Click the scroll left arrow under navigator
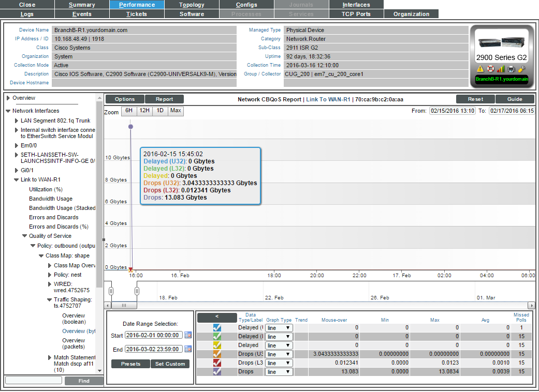The image size is (539, 392). pos(108,305)
